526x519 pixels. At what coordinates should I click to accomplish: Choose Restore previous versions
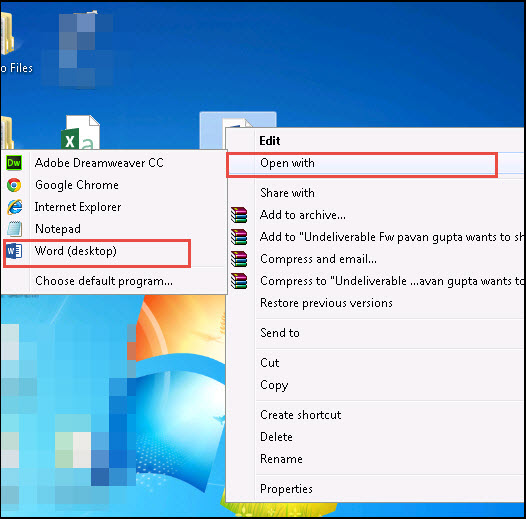tap(375, 303)
